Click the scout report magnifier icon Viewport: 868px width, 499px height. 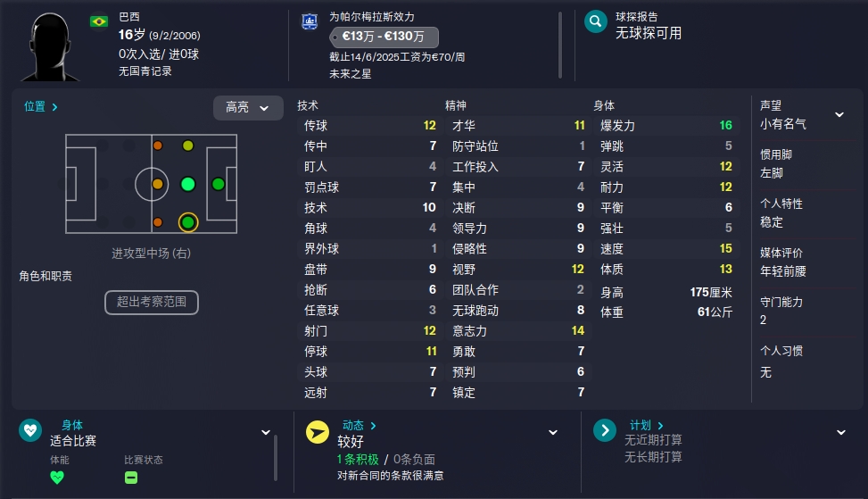click(x=596, y=21)
